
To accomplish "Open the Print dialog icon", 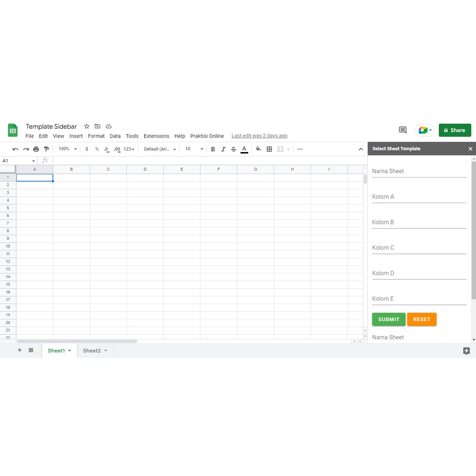I will (36, 149).
